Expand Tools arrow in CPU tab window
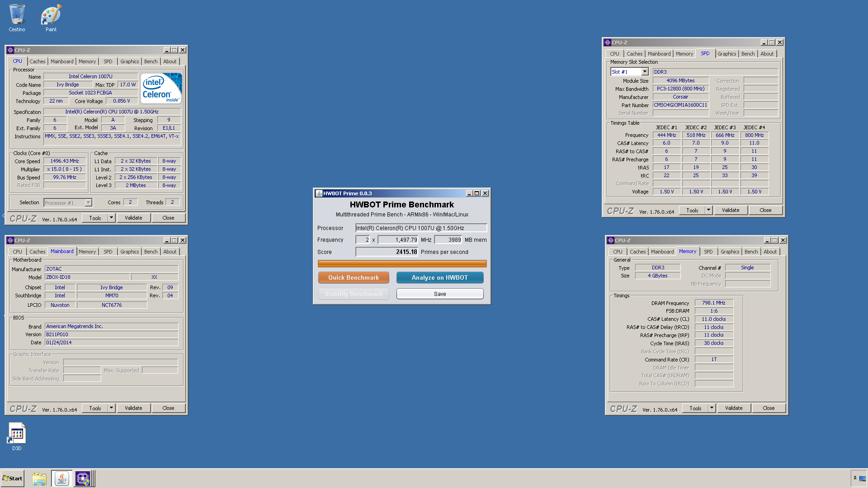 (111, 218)
